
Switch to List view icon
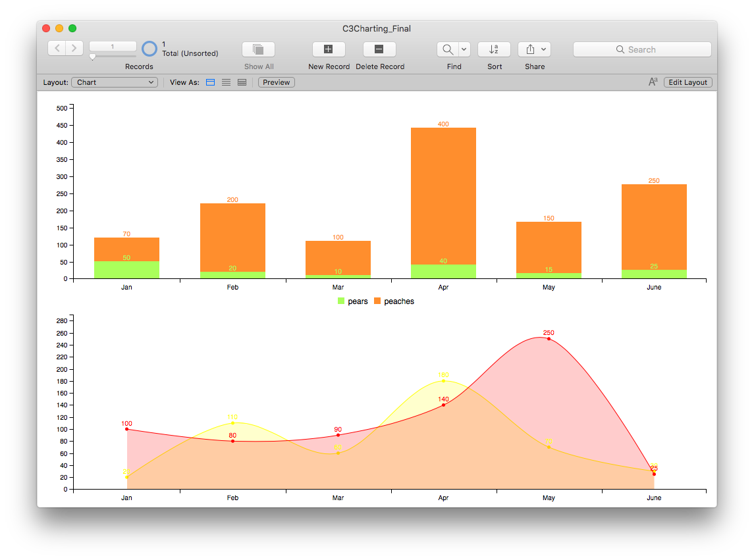pos(226,82)
